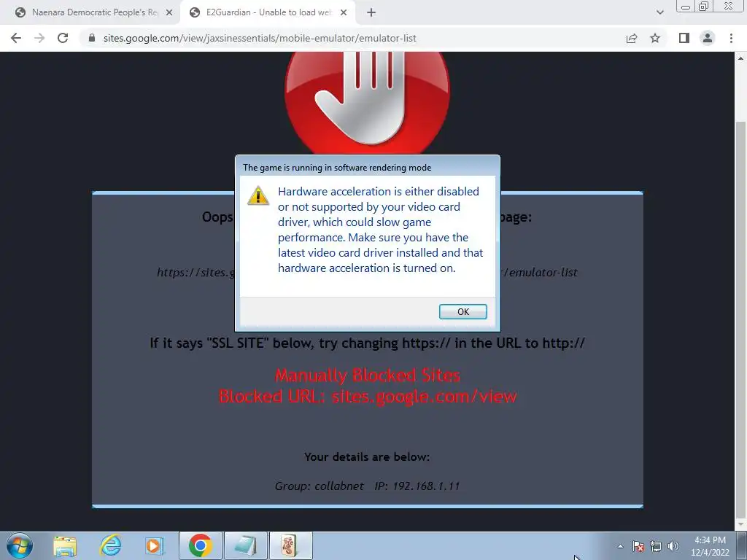The height and width of the screenshot is (560, 747).
Task: Click the 'Your details are below:' text
Action: (367, 456)
